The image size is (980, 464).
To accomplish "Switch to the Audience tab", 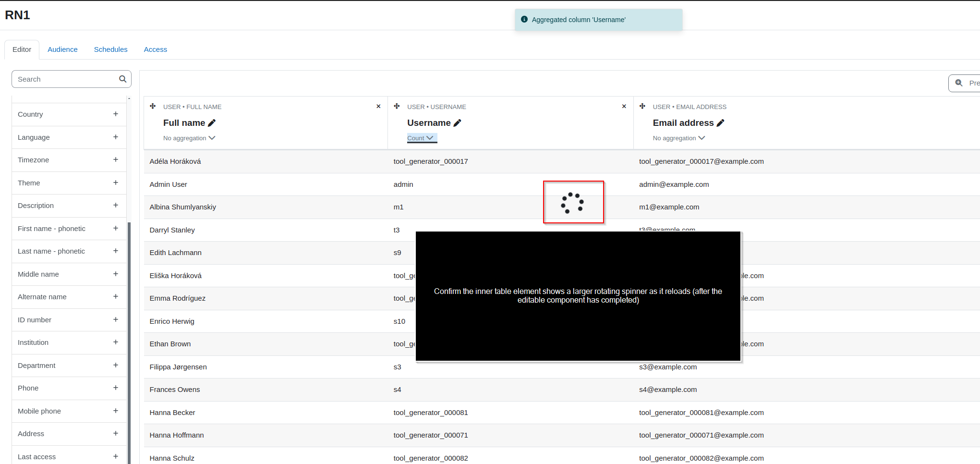I will [62, 49].
